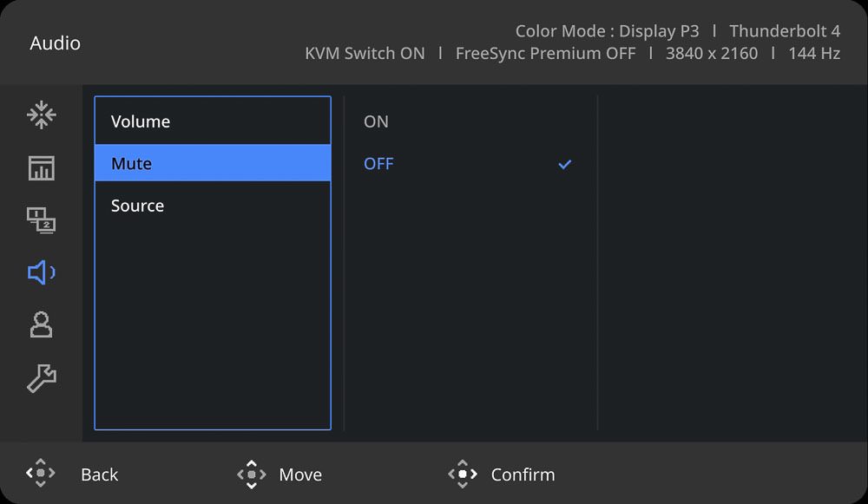Select the Audio speaker icon
Image resolution: width=868 pixels, height=504 pixels.
tap(42, 272)
